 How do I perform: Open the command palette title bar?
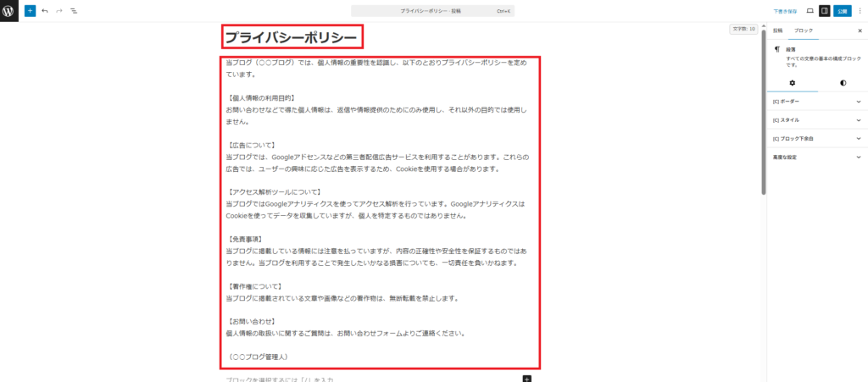433,11
